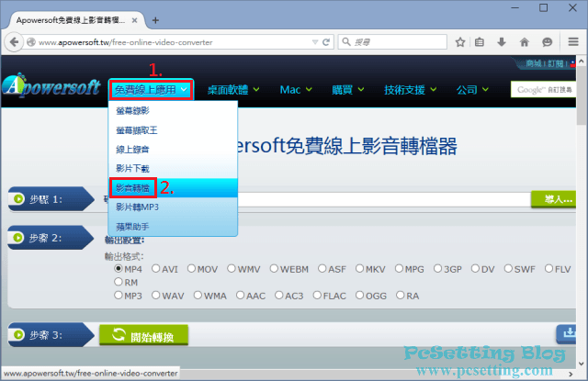This screenshot has height=381, width=588.
Task: Select AVI output format
Action: click(x=155, y=269)
